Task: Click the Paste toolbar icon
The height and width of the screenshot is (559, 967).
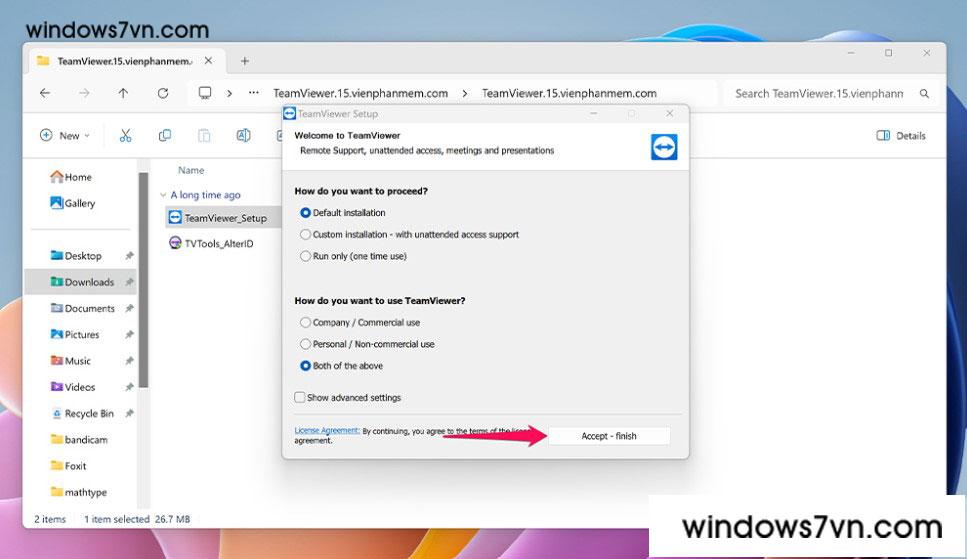Action: (x=204, y=136)
